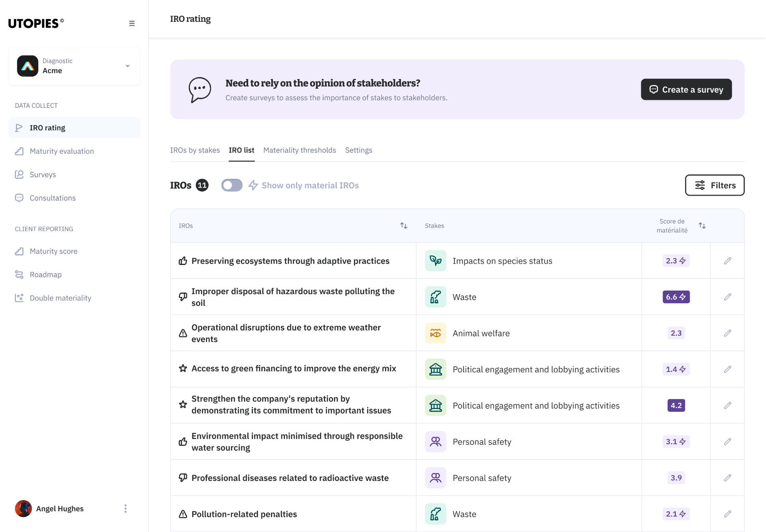Open Professional diseases related to radioactive waste
The width and height of the screenshot is (766, 532).
(x=290, y=478)
